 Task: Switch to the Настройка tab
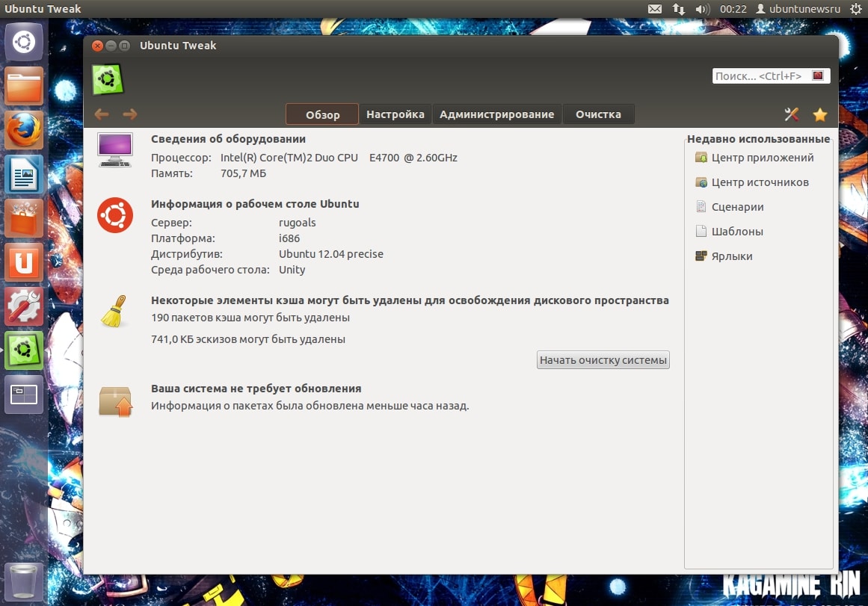395,114
